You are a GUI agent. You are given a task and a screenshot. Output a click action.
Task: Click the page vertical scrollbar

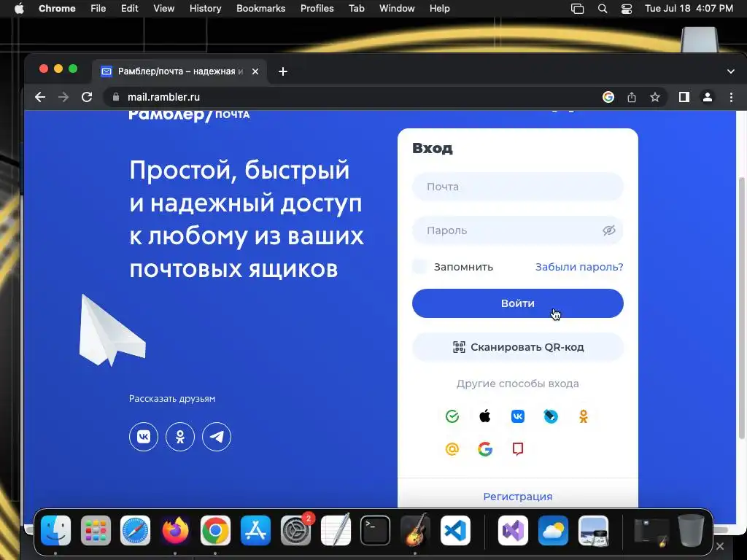point(741,307)
